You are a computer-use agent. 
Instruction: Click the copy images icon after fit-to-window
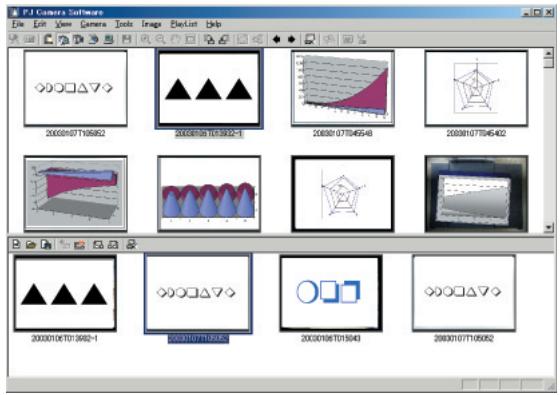tap(209, 39)
